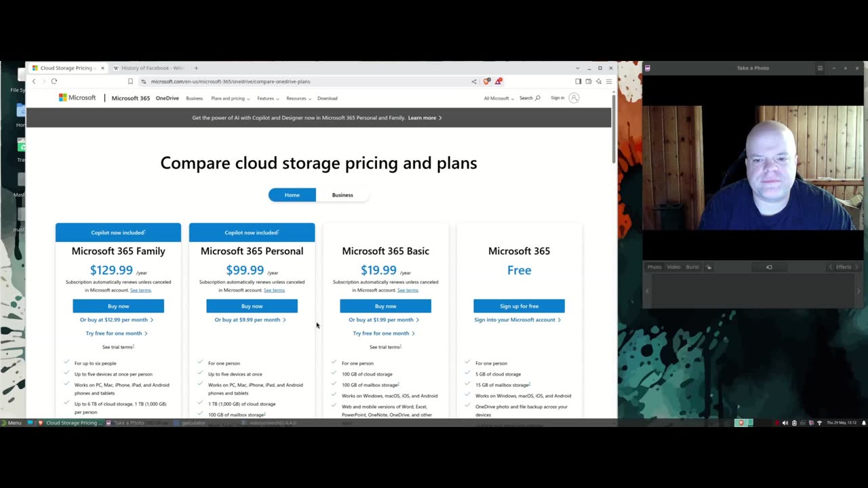Switch to Cloud Storage Pricing taskbar item
Image resolution: width=868 pixels, height=488 pixels.
[70, 423]
